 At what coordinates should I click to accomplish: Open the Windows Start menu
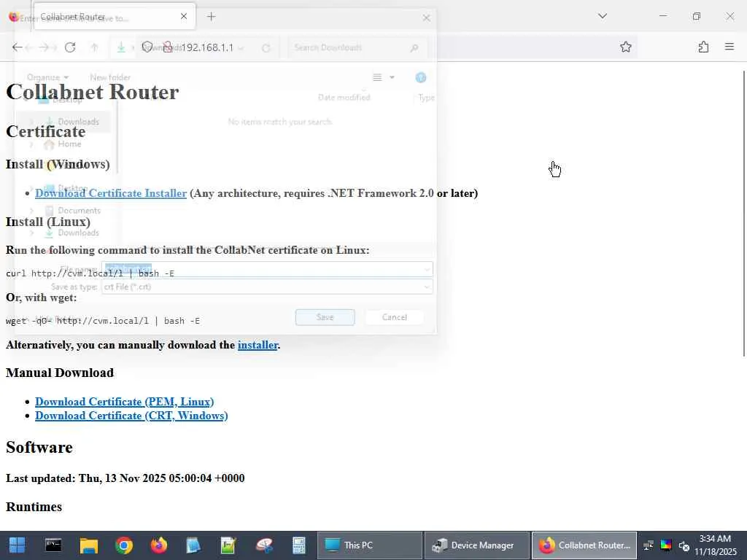18,545
